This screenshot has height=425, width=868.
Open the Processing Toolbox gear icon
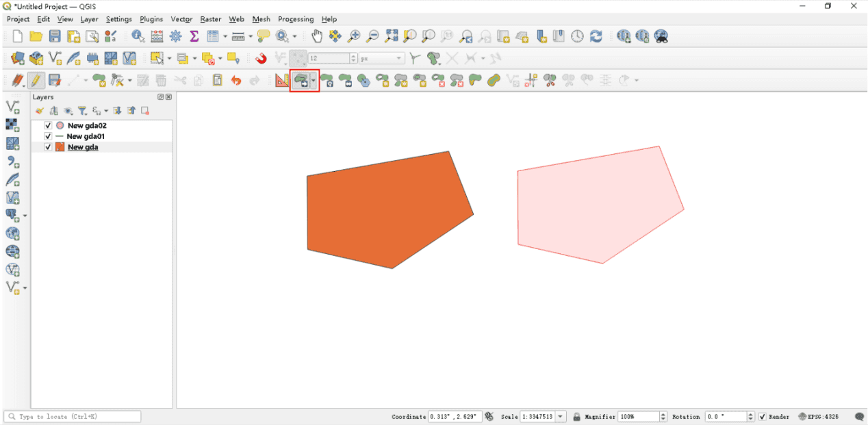[176, 36]
